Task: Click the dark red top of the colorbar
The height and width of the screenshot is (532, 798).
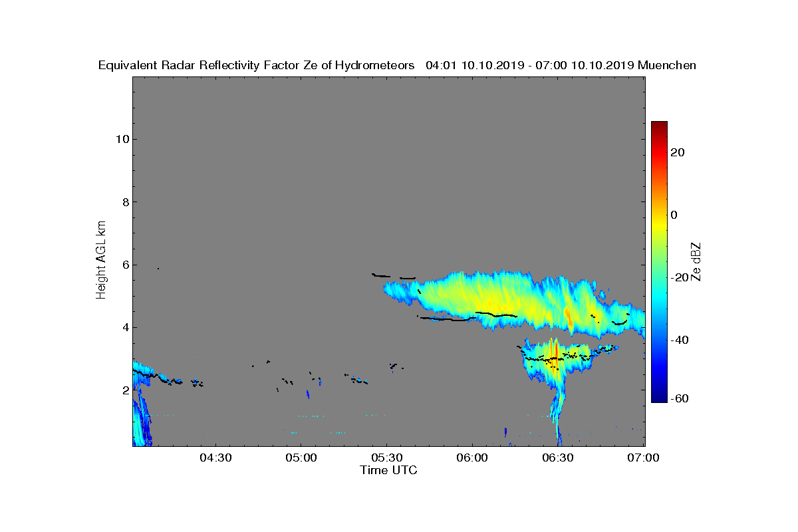Action: pos(659,125)
